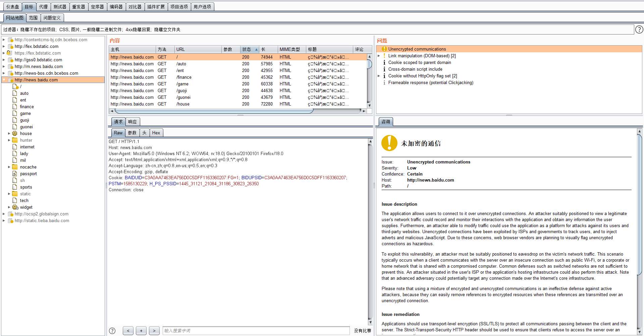The height and width of the screenshot is (336, 644).
Task: Expand the http://news-bos.cdn.bcebos.com host node
Action: click(4, 73)
